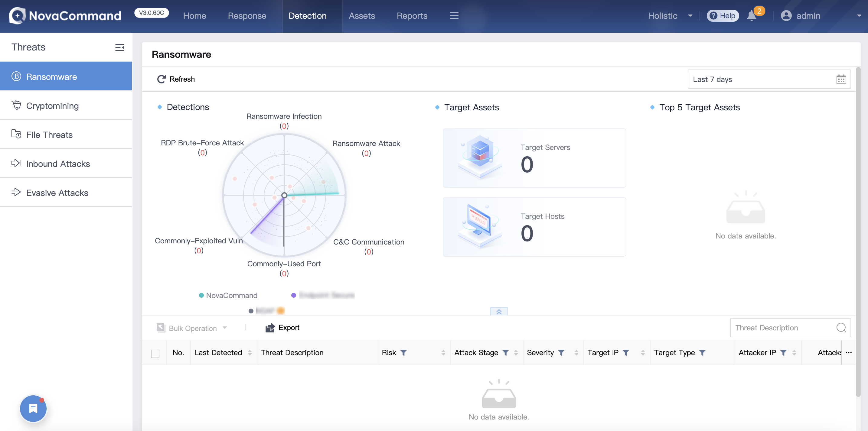
Task: Click the calendar icon in date range
Action: [x=841, y=79]
